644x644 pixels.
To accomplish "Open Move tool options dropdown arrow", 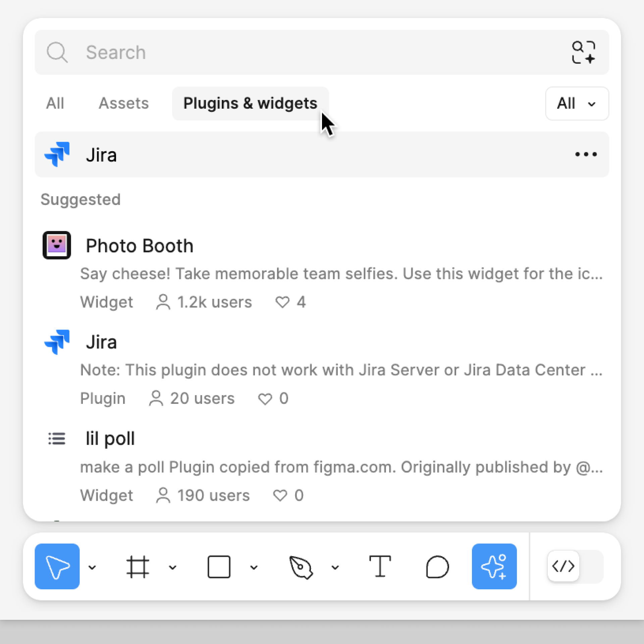I will (x=92, y=567).
